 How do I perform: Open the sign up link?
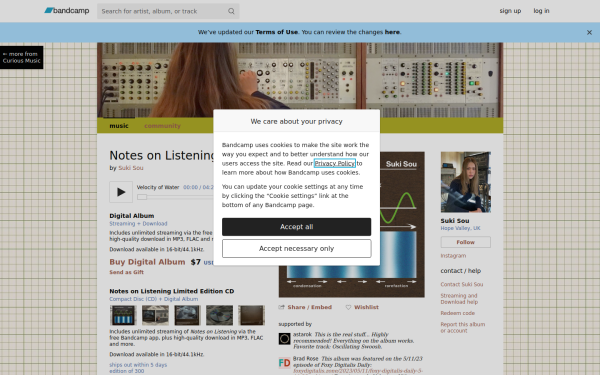[x=510, y=11]
